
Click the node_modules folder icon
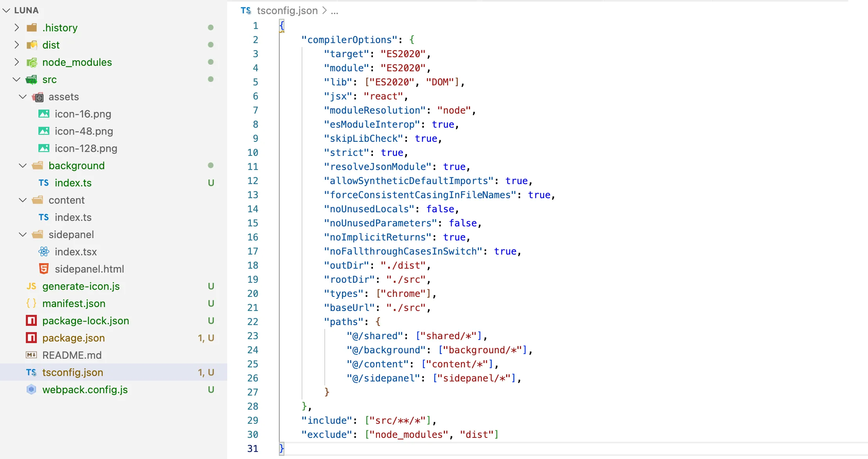coord(32,62)
